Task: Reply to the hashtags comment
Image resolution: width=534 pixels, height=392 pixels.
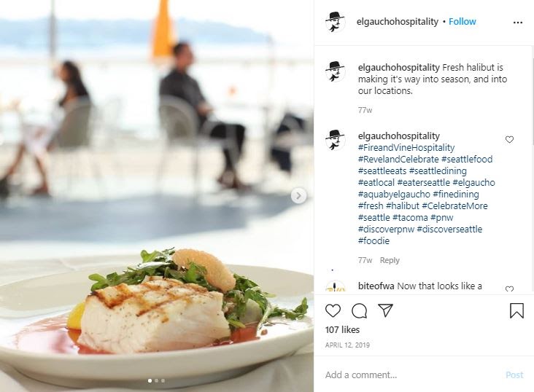Action: click(x=390, y=260)
